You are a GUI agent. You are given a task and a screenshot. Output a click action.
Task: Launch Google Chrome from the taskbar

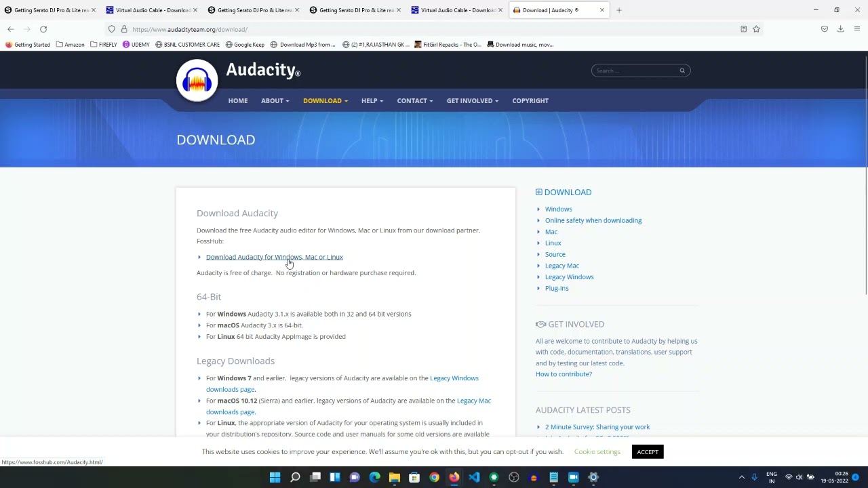click(434, 477)
